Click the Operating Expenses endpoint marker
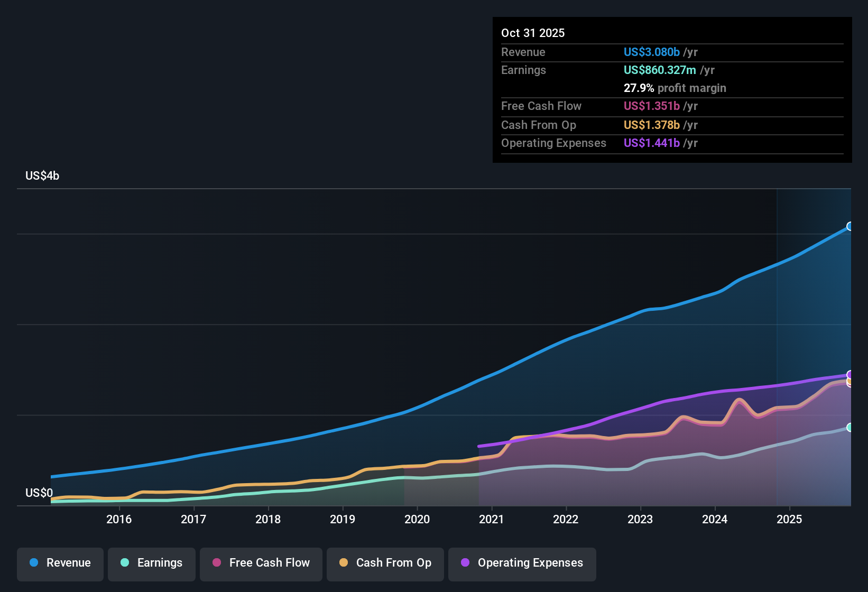Viewport: 868px width, 592px height. pos(850,373)
